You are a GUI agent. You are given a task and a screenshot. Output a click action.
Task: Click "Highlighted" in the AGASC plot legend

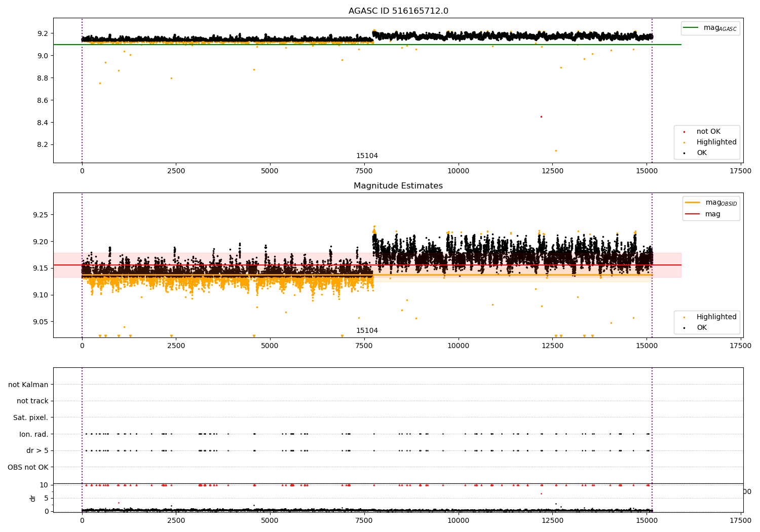coord(709,142)
